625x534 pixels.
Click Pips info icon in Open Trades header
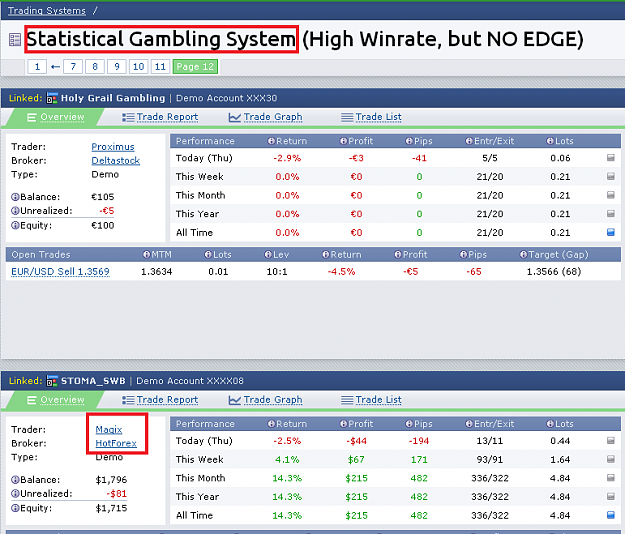(x=463, y=255)
